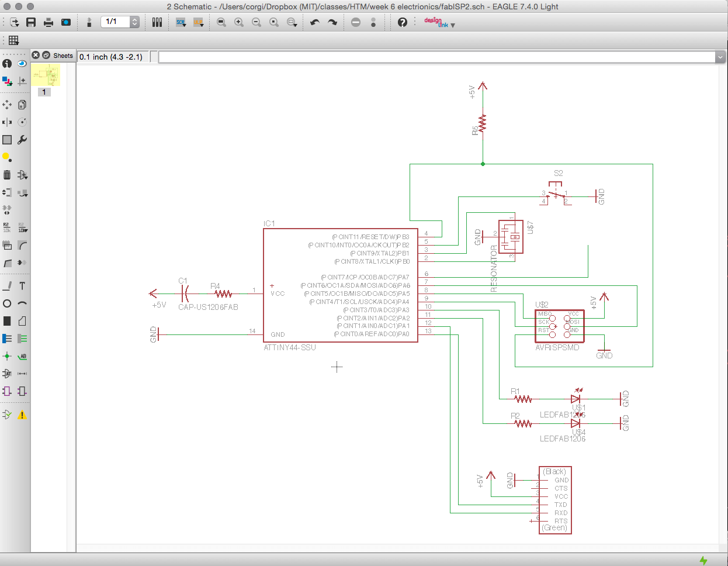Undock the Sheets panel

[46, 55]
